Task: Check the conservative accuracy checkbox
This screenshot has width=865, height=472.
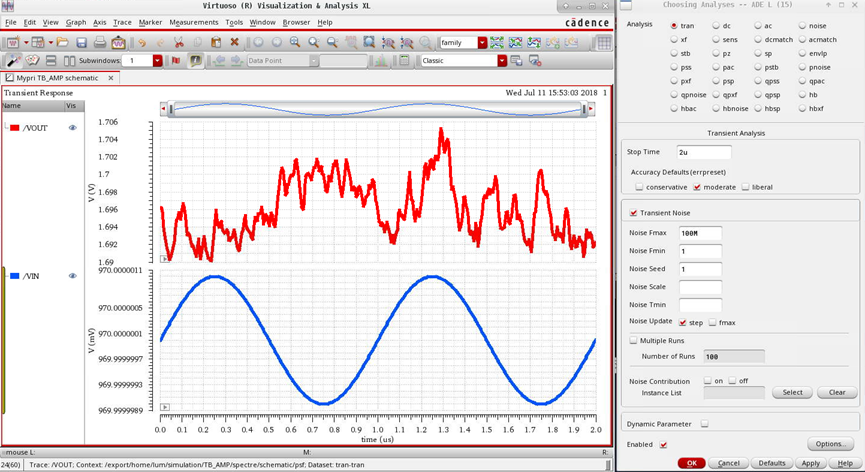Action: pos(639,187)
